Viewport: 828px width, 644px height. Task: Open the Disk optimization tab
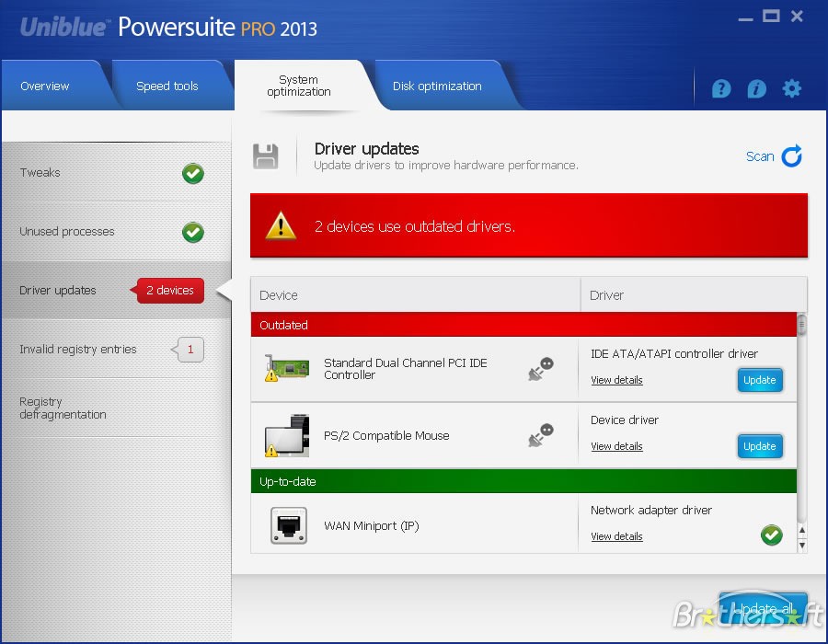[x=437, y=86]
